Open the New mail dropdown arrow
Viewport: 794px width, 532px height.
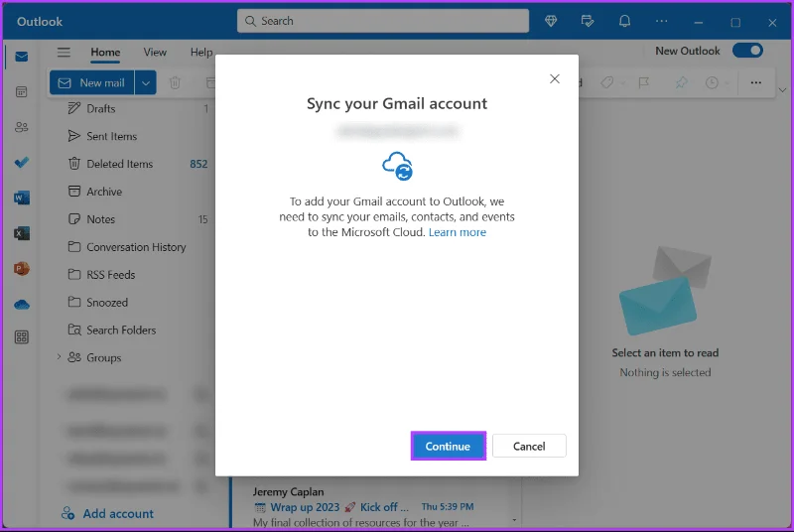point(146,83)
